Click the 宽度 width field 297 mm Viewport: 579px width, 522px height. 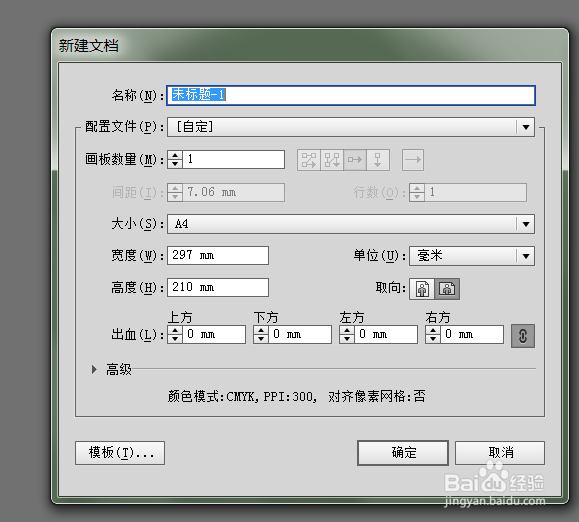click(x=218, y=255)
